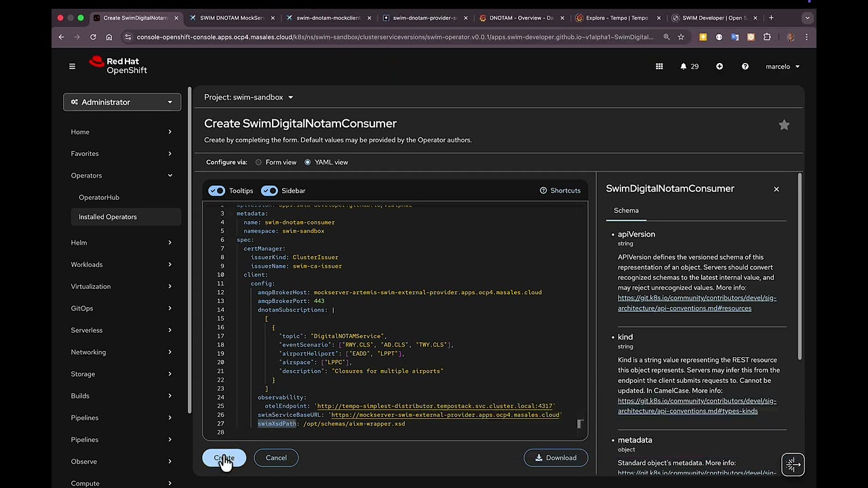The image size is (868, 488).
Task: Open the application launcher grid
Action: click(x=659, y=66)
